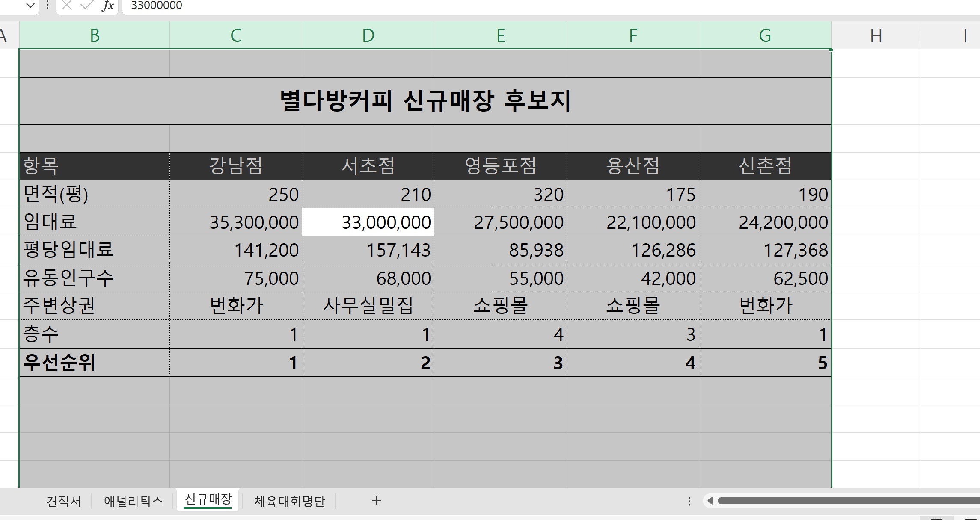This screenshot has height=520, width=980.
Task: Click the 우선순위 row label
Action: coord(95,363)
